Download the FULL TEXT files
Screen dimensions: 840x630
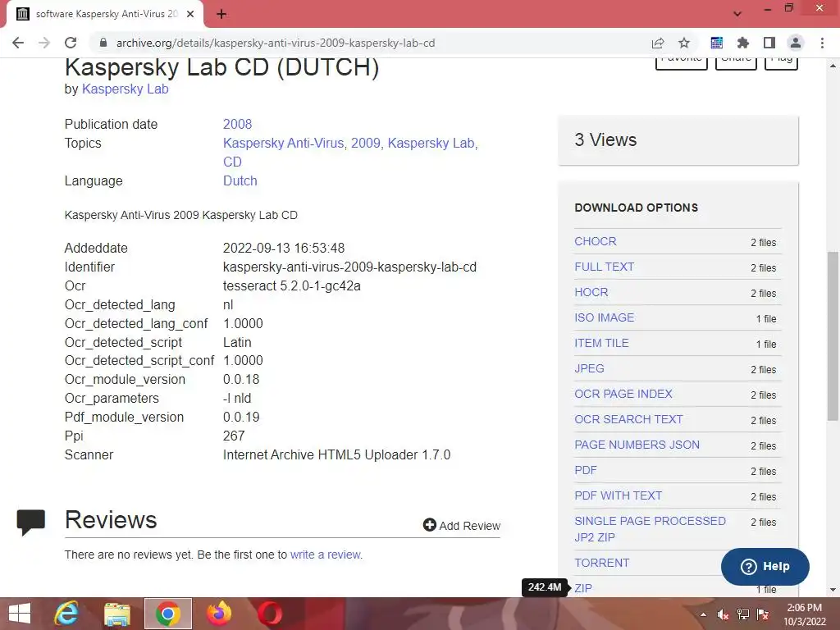[x=605, y=267]
